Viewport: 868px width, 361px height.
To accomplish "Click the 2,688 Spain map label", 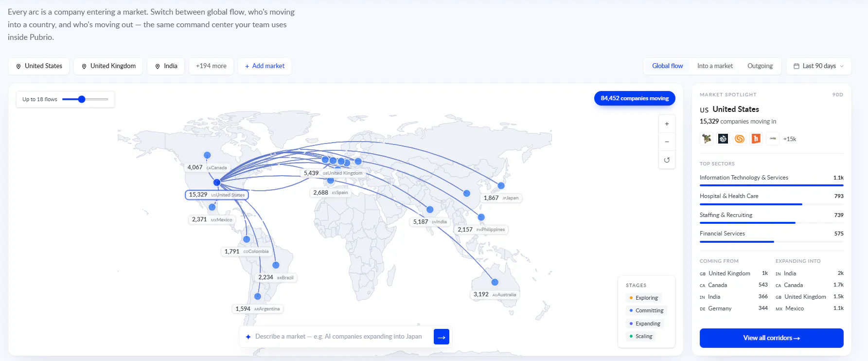I will 331,193.
